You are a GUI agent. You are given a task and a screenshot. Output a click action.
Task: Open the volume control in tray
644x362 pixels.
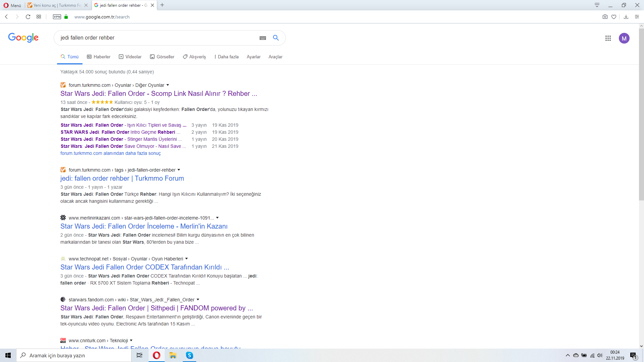600,355
